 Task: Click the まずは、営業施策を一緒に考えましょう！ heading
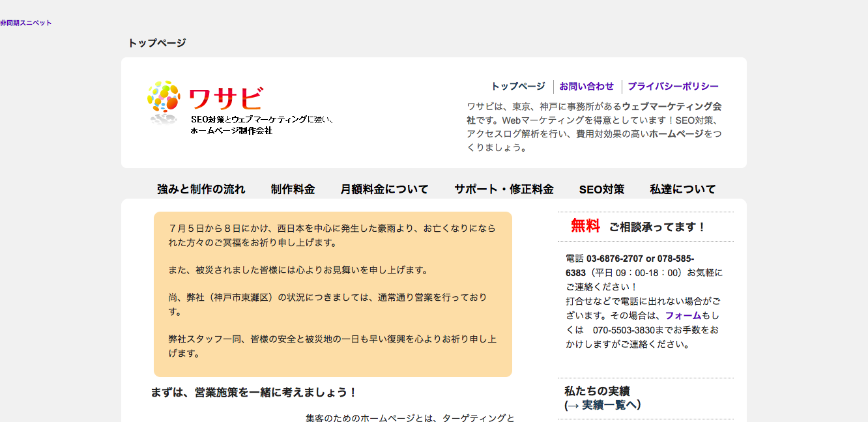[x=254, y=393]
